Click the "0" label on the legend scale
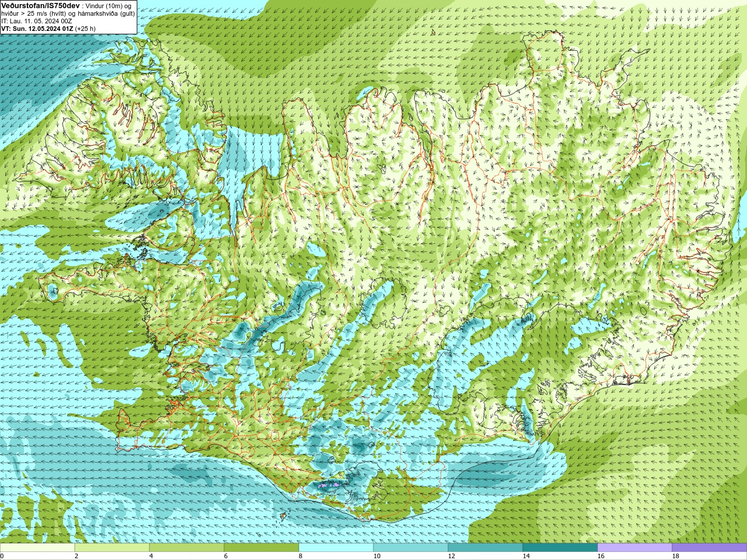The height and width of the screenshot is (560, 747). pyautogui.click(x=2, y=556)
